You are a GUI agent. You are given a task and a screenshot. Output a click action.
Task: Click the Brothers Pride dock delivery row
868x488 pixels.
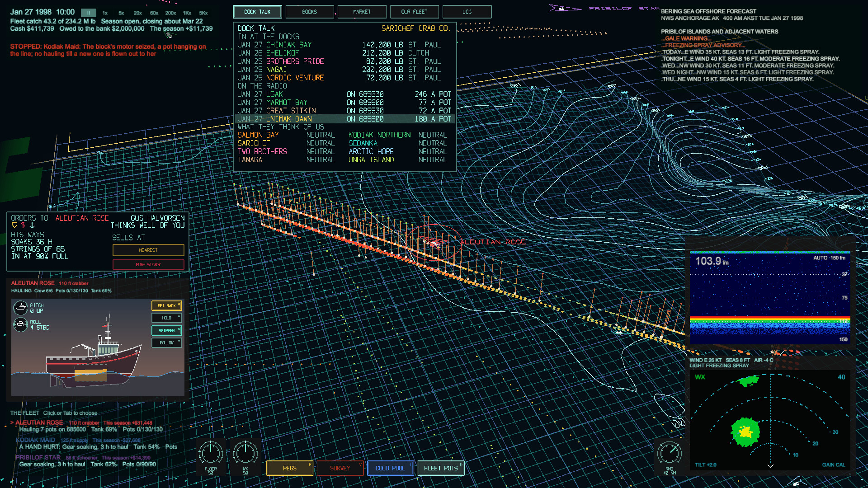tap(344, 61)
